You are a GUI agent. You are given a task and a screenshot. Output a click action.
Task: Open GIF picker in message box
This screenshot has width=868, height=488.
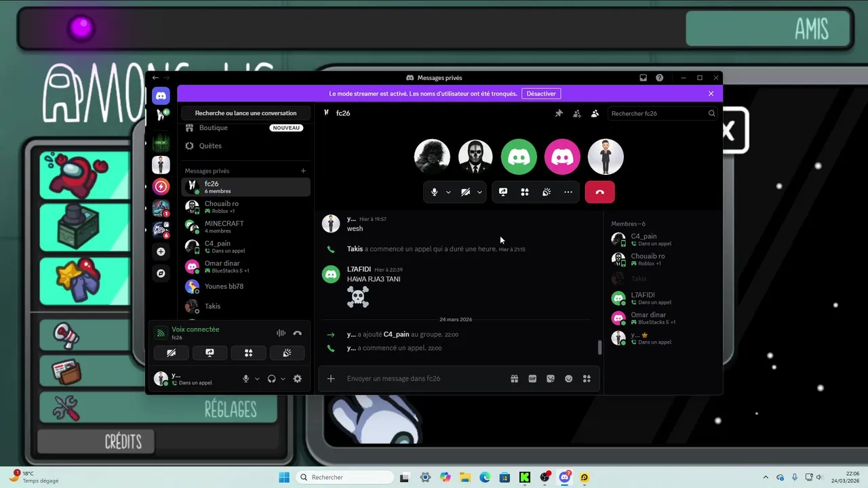(532, 378)
